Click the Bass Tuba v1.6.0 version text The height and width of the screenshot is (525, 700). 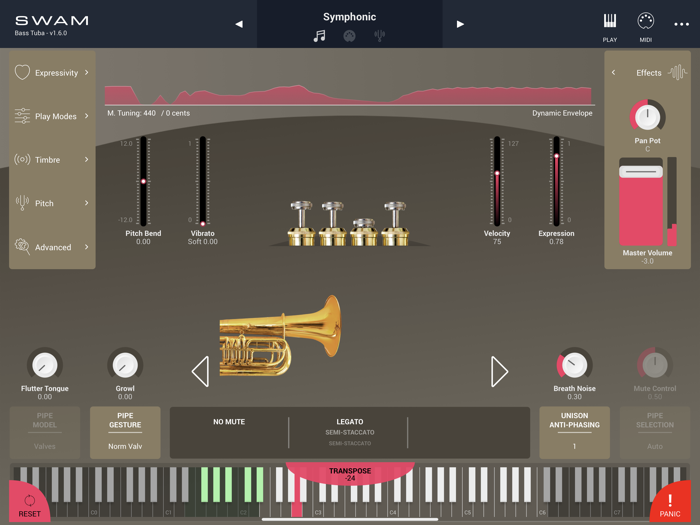pos(41,33)
